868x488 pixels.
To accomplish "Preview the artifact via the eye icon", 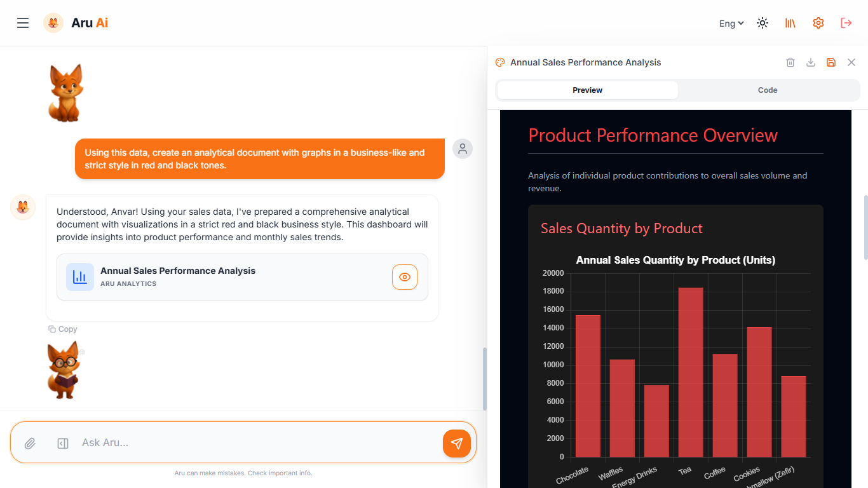I will click(x=405, y=277).
